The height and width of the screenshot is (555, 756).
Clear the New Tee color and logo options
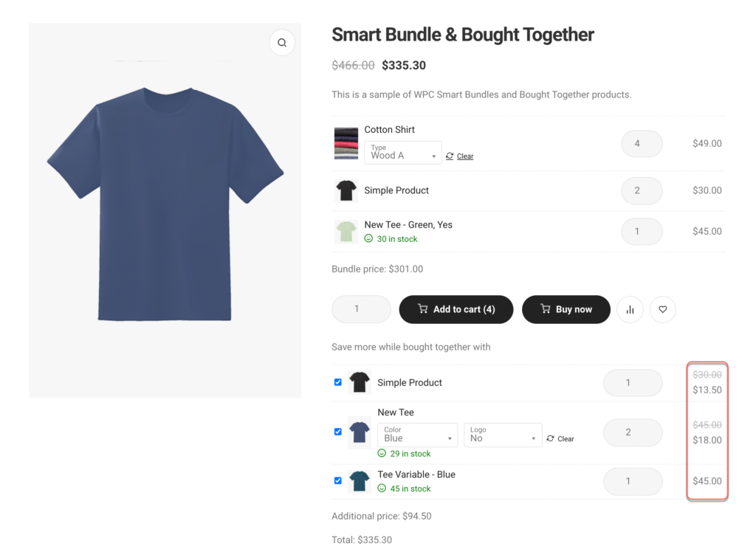565,439
